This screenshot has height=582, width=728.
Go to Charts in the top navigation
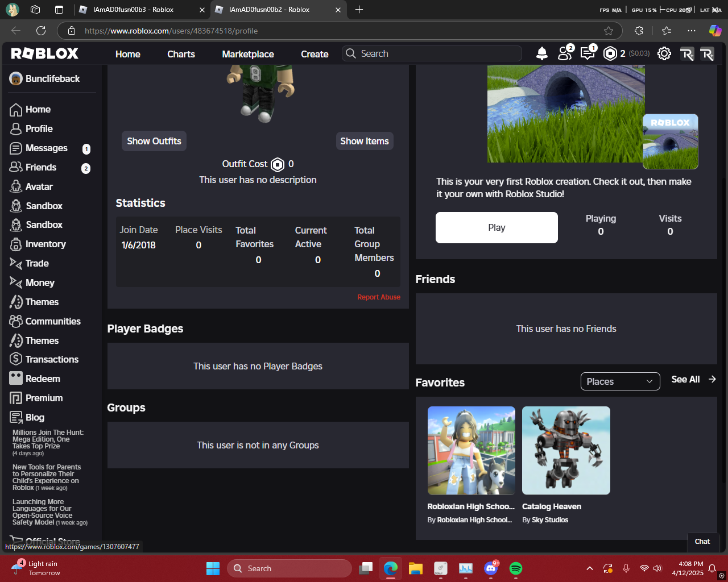click(x=181, y=54)
